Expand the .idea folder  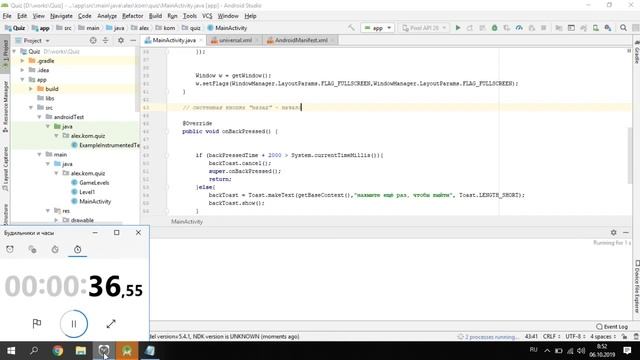click(x=22, y=70)
